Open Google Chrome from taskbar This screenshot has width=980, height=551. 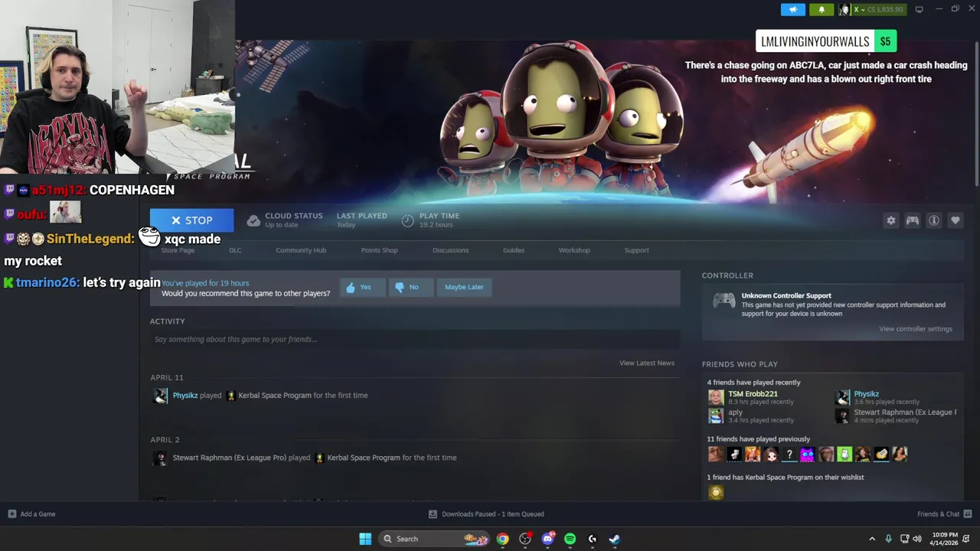point(502,539)
